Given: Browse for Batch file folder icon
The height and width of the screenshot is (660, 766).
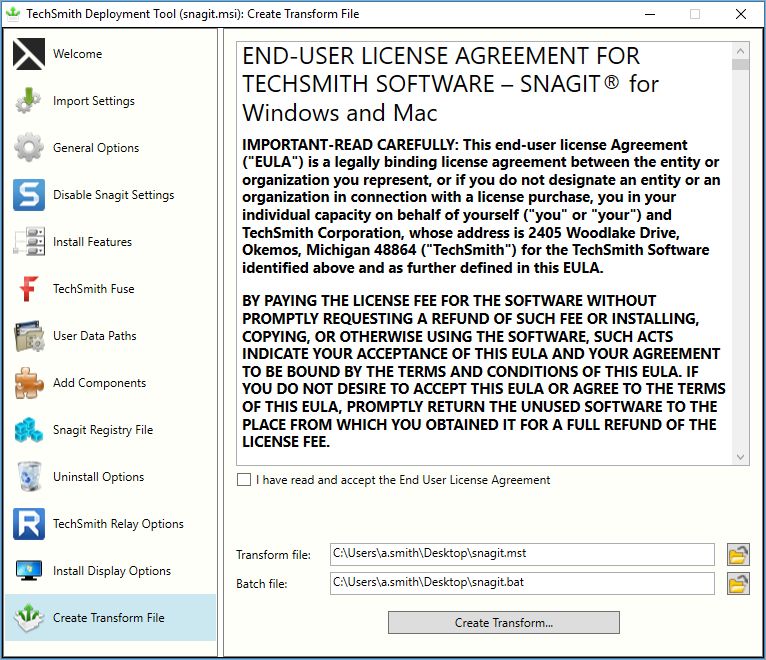Looking at the screenshot, I should [x=738, y=583].
